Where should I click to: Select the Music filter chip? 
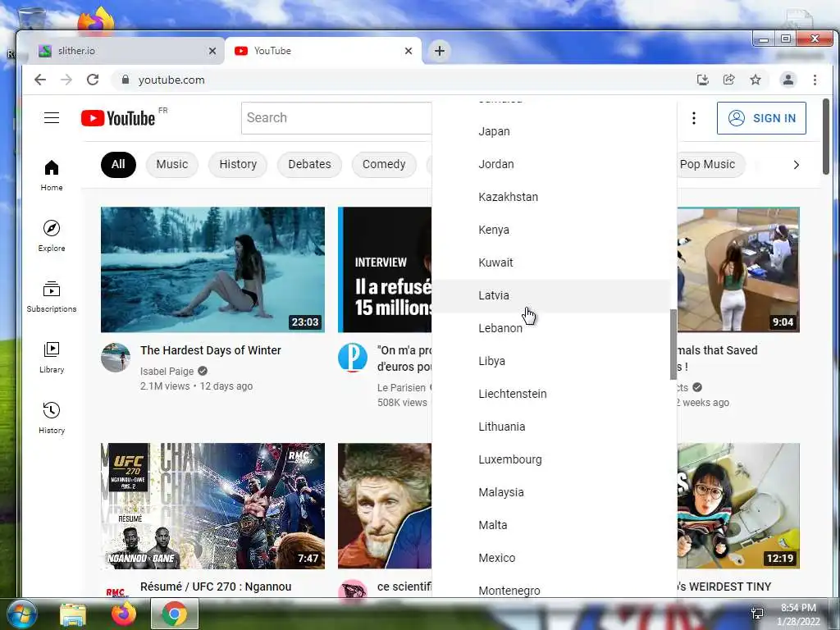(172, 164)
